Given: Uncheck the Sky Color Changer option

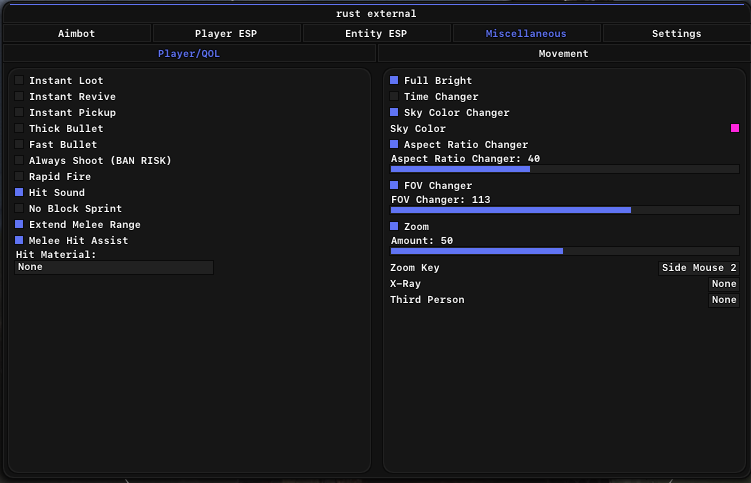Looking at the screenshot, I should 394,112.
